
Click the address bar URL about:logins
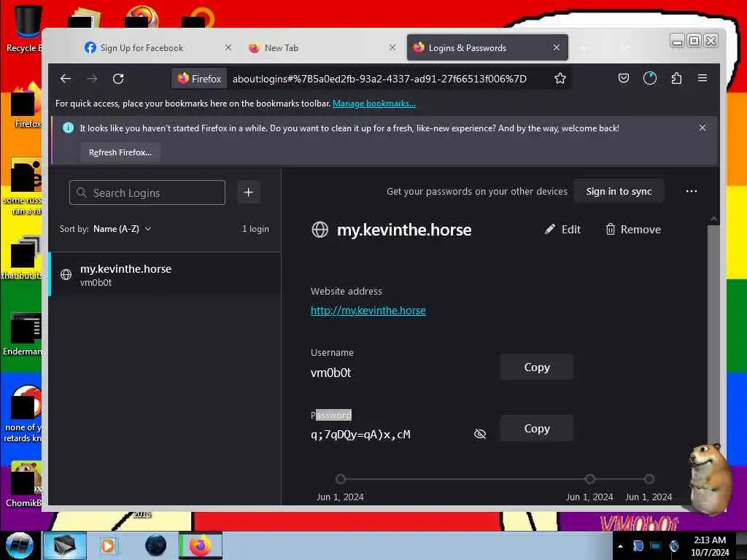(x=379, y=79)
